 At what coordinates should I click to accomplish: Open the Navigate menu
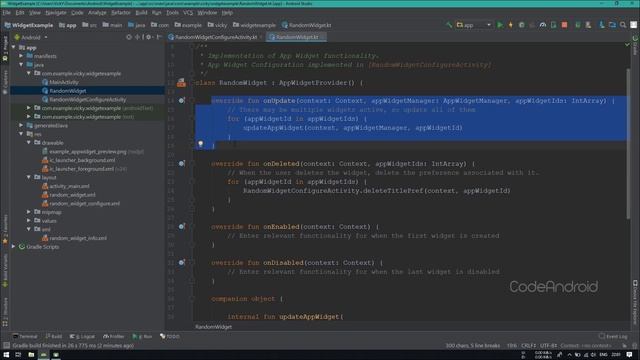coord(56,13)
